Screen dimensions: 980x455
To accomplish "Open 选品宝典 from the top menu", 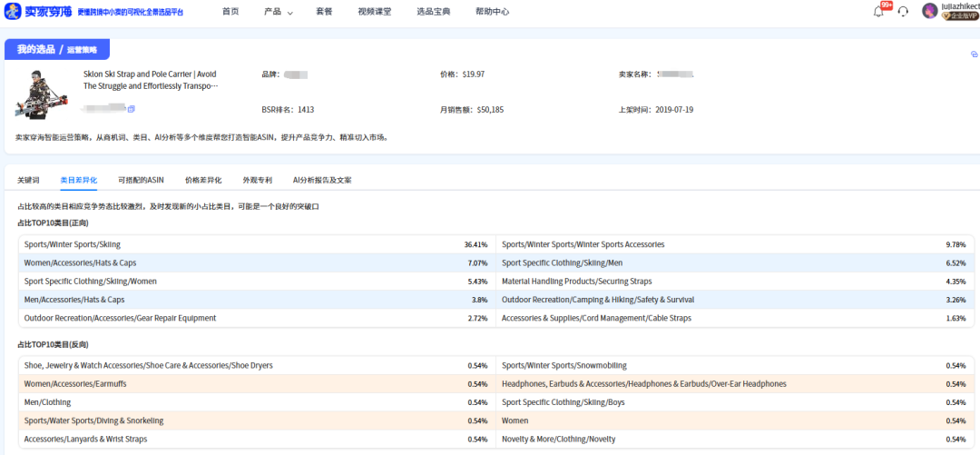I will (x=433, y=12).
